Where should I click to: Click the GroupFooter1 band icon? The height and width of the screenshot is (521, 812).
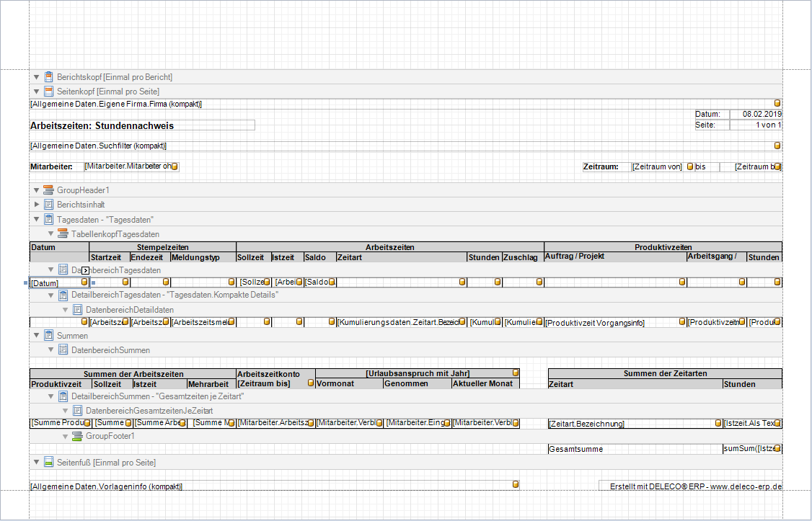pos(77,436)
